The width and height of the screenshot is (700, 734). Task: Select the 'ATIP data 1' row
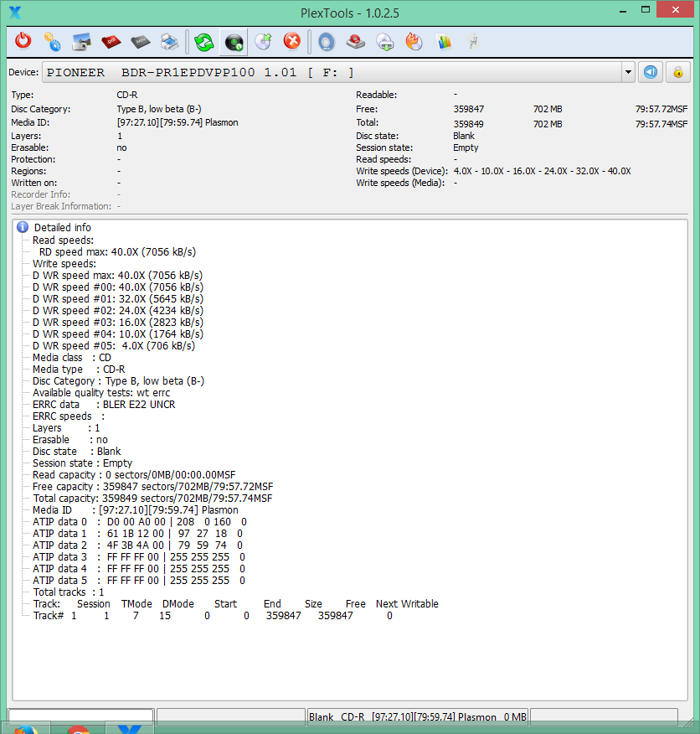pyautogui.click(x=138, y=533)
